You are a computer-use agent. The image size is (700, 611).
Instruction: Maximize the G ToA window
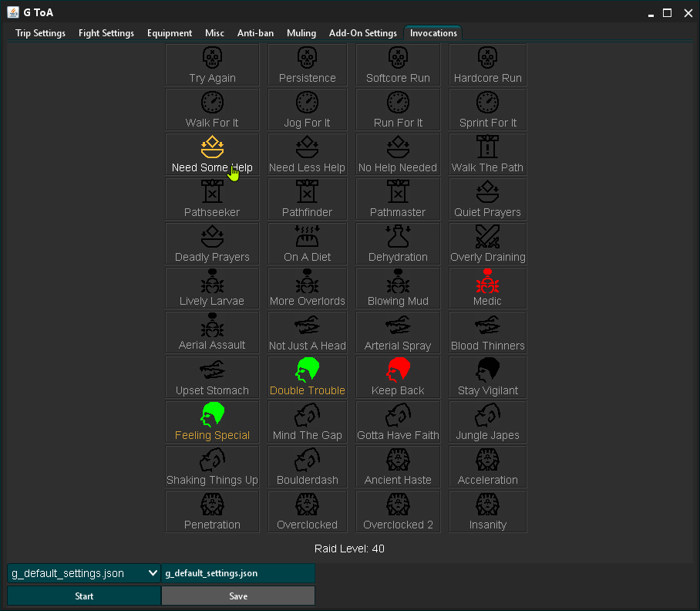(667, 13)
